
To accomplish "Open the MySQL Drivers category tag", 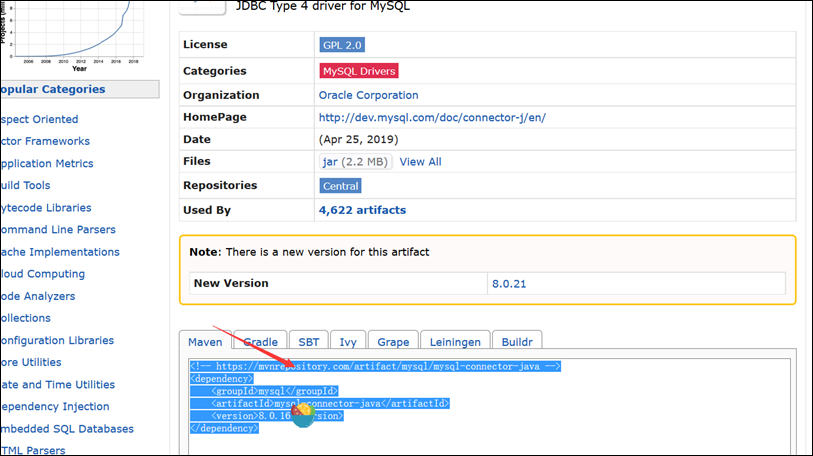I will click(359, 71).
